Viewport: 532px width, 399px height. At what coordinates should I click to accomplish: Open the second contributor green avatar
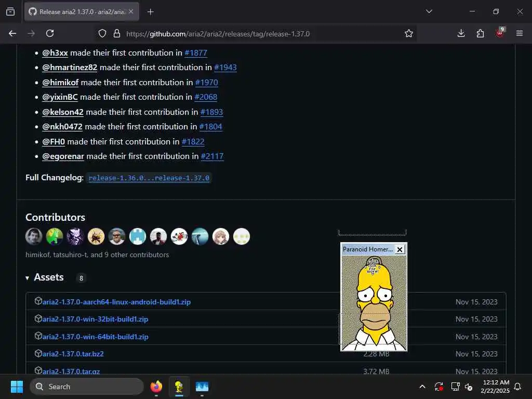point(55,236)
